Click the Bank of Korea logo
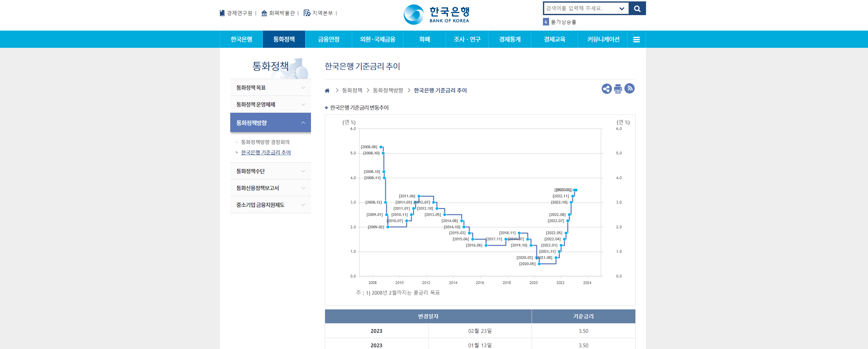The height and width of the screenshot is (349, 868). [436, 14]
